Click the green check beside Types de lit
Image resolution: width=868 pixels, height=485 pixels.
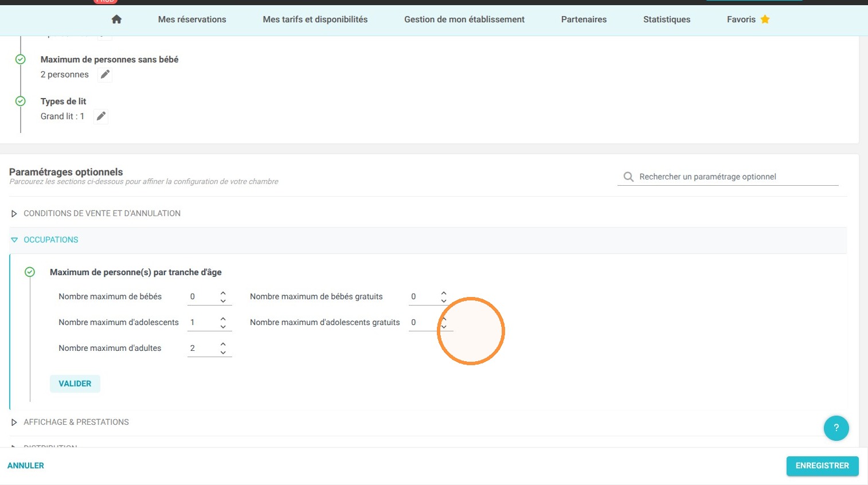[21, 101]
